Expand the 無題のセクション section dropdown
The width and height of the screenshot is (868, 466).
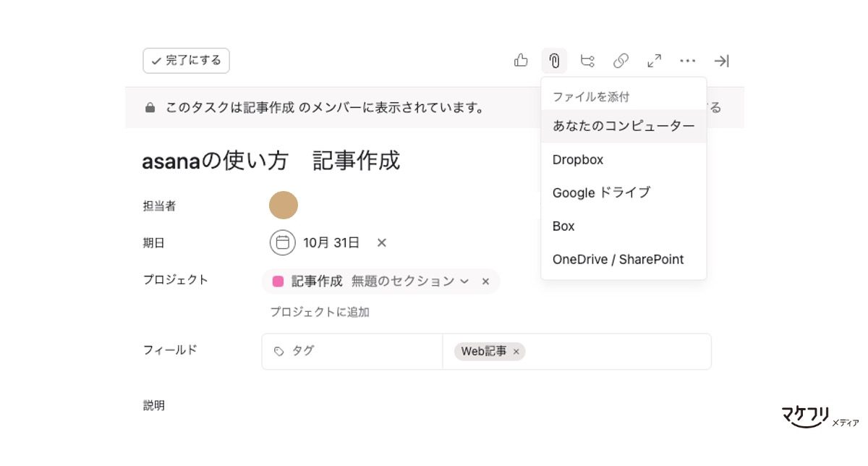point(464,281)
